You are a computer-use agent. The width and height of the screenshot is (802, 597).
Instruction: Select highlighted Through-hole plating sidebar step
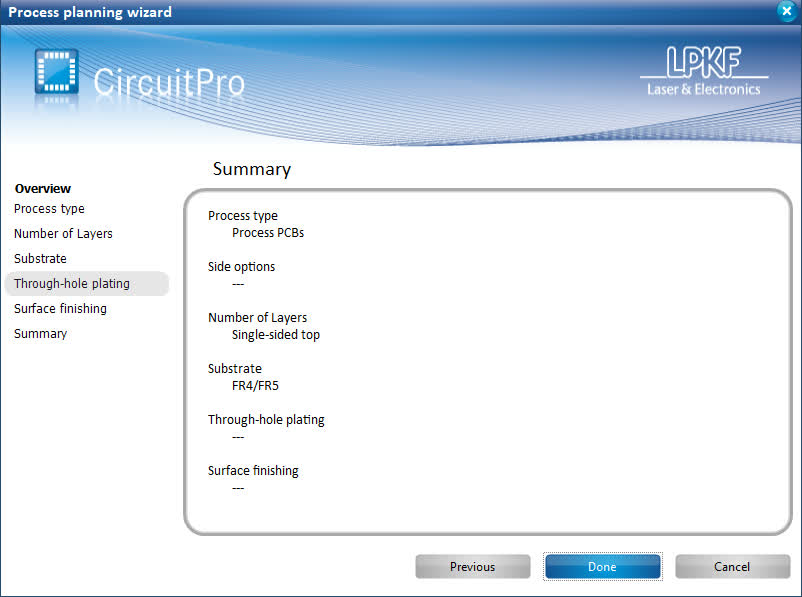87,283
